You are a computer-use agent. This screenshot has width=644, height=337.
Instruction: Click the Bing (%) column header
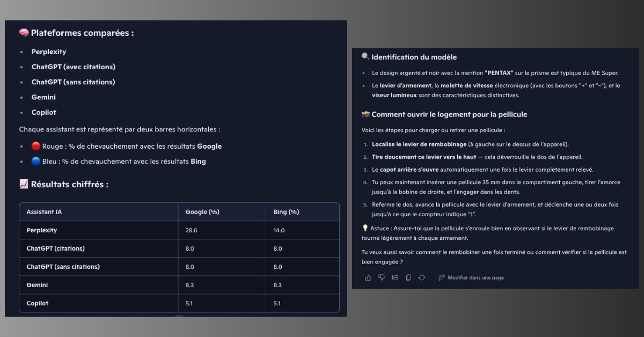[286, 212]
